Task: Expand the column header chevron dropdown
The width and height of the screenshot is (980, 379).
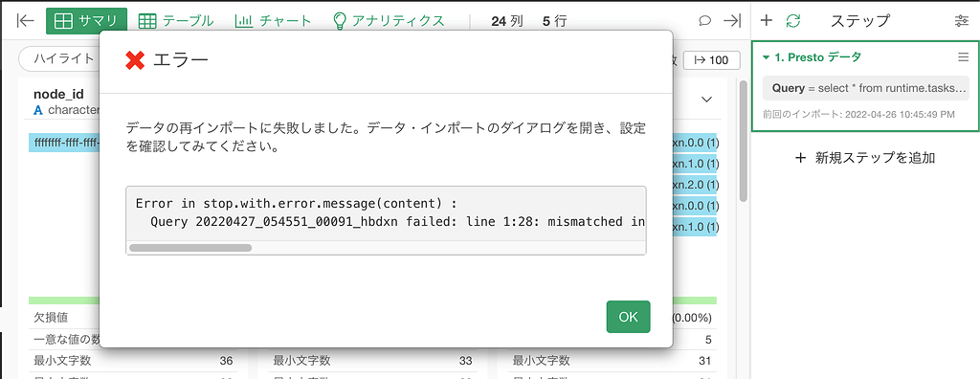Action: [x=707, y=100]
